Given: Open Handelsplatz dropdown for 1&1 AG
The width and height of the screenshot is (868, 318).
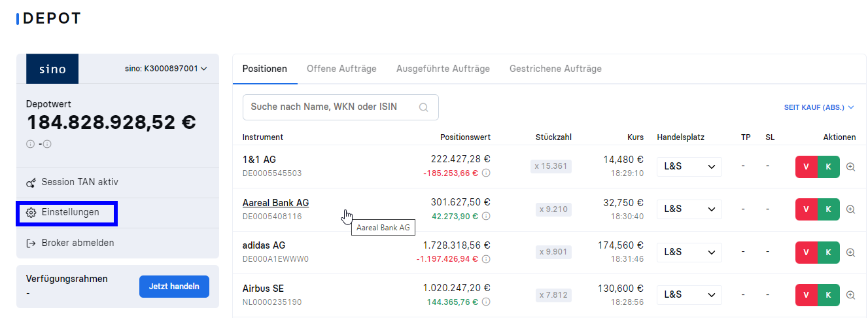Looking at the screenshot, I should [x=689, y=167].
